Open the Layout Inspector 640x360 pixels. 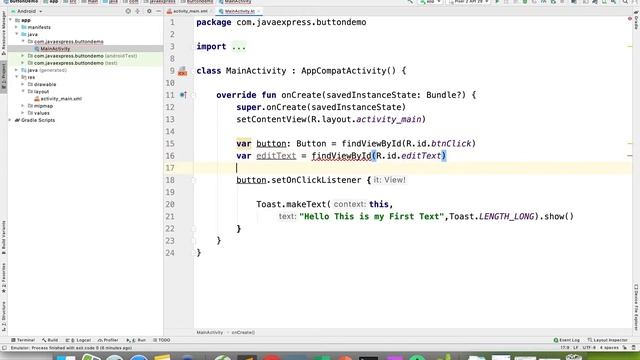(x=607, y=340)
